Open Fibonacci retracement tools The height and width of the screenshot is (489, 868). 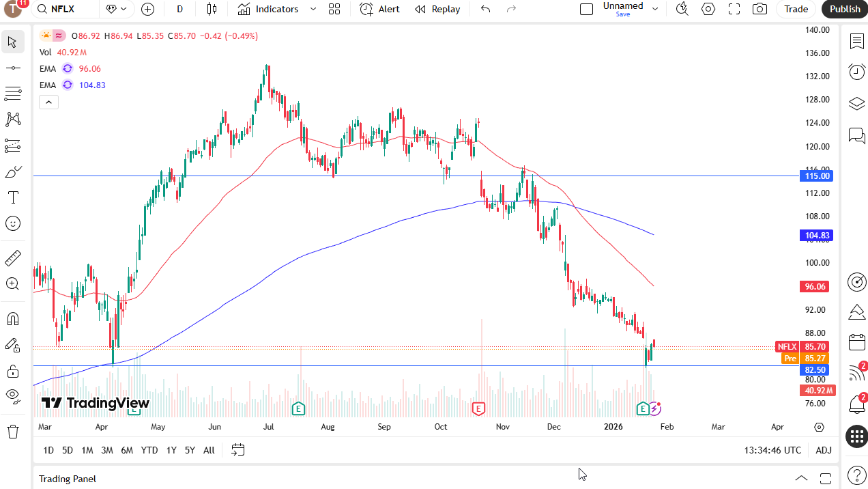pyautogui.click(x=12, y=94)
